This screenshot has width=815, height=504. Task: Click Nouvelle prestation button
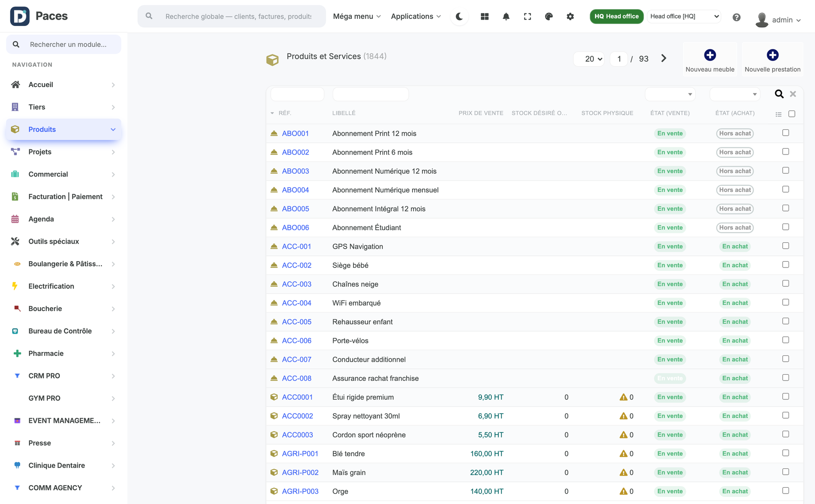pos(772,60)
